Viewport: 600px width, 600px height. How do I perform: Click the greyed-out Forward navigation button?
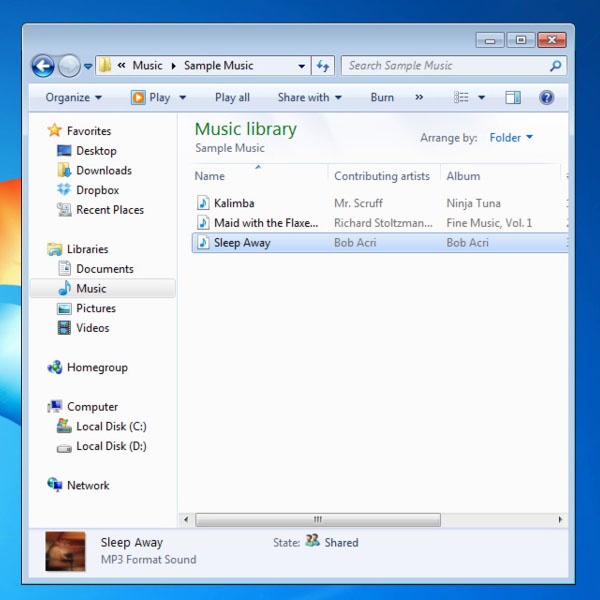69,66
